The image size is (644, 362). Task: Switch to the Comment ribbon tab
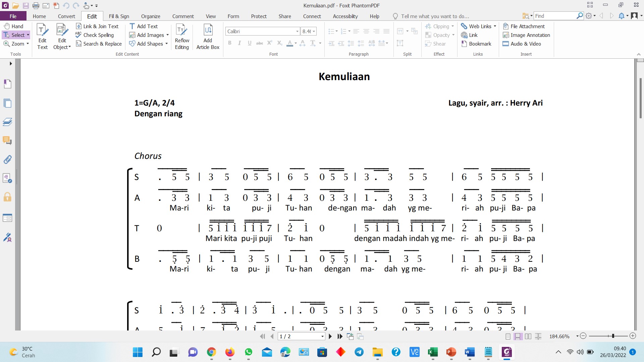(x=183, y=16)
